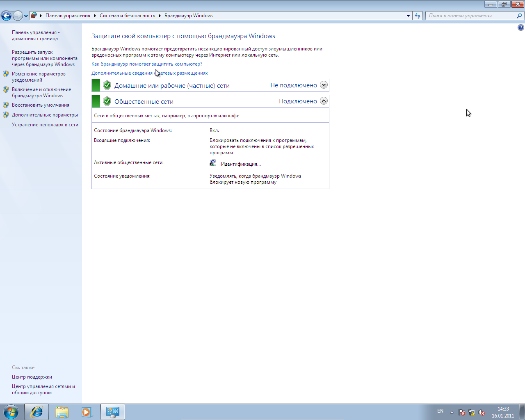525x420 pixels.
Task: Click the address bar refresh button
Action: pyautogui.click(x=418, y=16)
